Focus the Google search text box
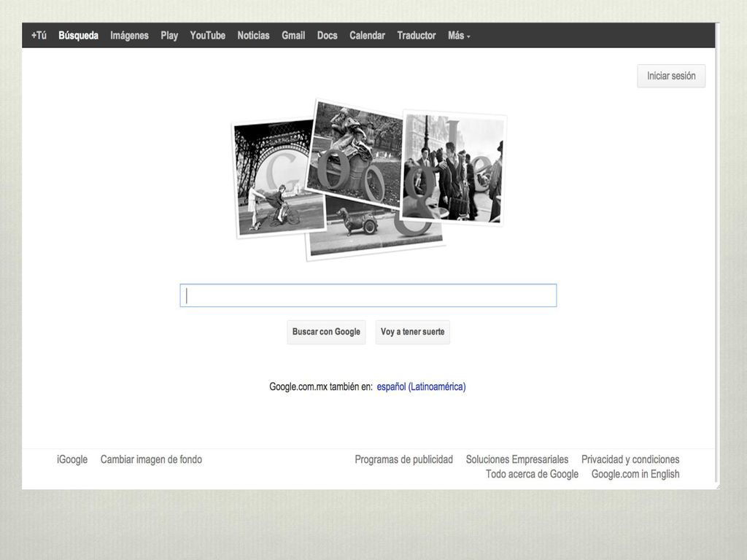This screenshot has height=560, width=747. 368,295
